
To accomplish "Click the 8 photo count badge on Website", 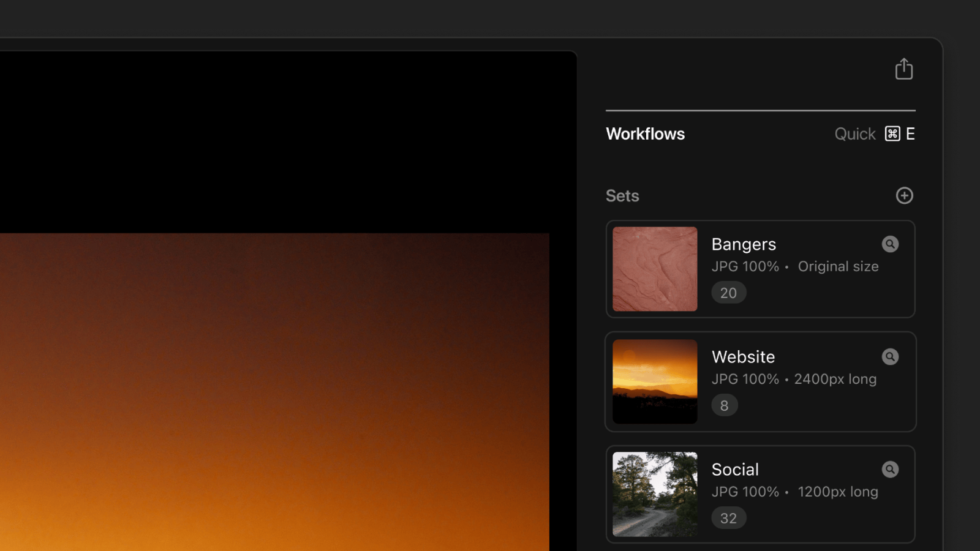I will [725, 405].
